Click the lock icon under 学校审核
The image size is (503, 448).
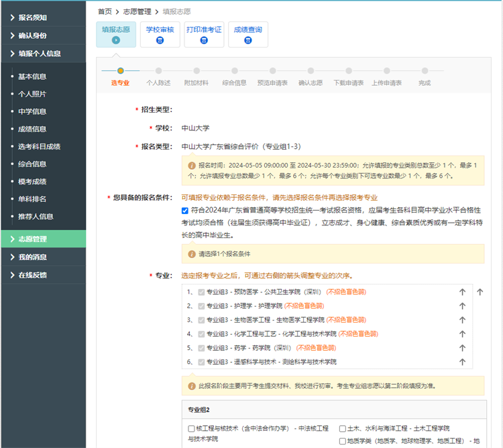[160, 40]
